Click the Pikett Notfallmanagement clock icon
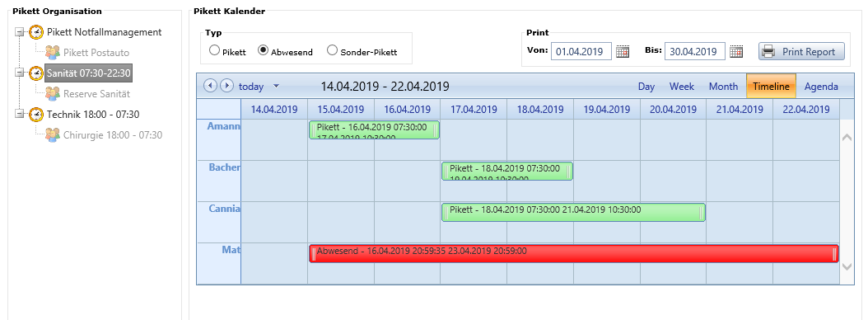 coord(36,32)
